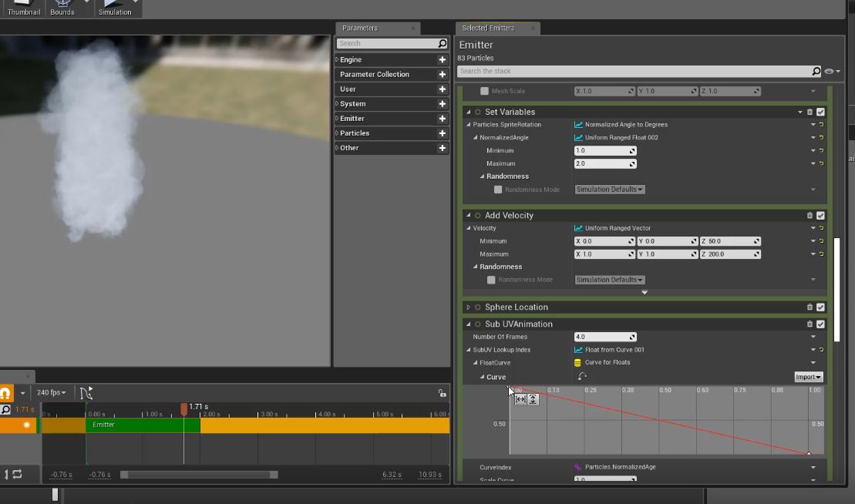Click the zoom-to-fit horizontal curve icon
The width and height of the screenshot is (855, 504).
click(520, 399)
